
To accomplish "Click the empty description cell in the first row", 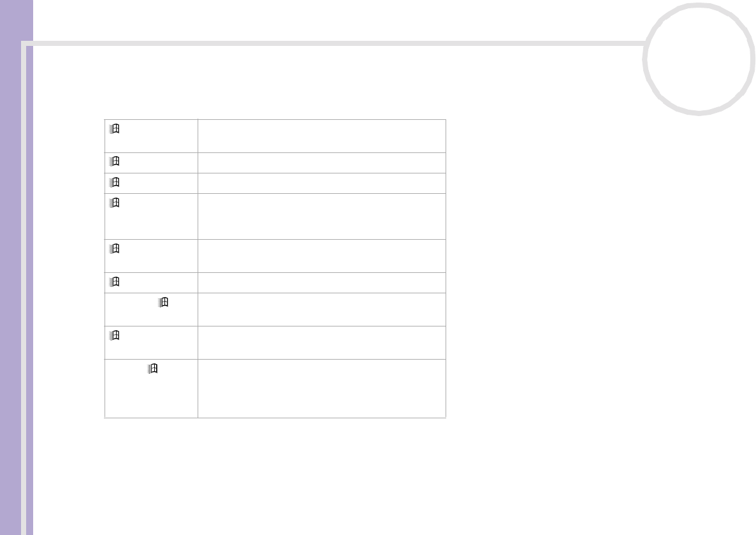I will click(321, 135).
